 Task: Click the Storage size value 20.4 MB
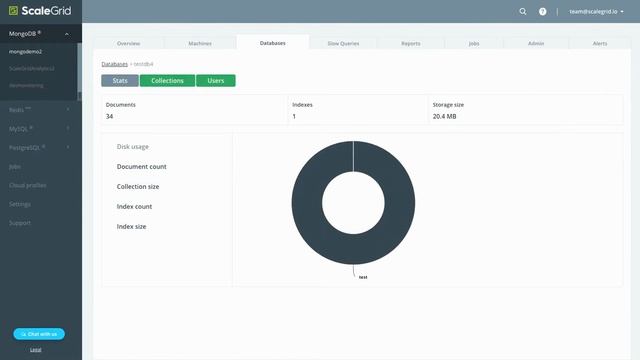[444, 116]
